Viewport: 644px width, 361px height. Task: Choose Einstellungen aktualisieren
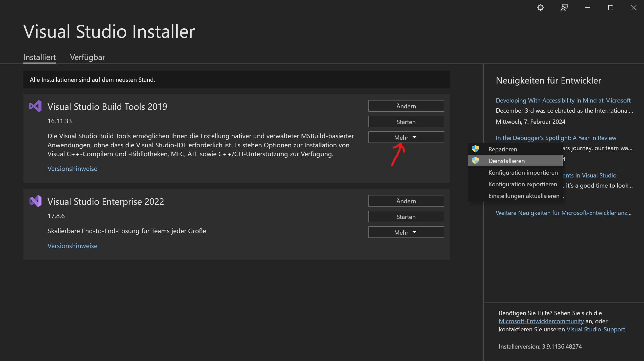coord(515,196)
